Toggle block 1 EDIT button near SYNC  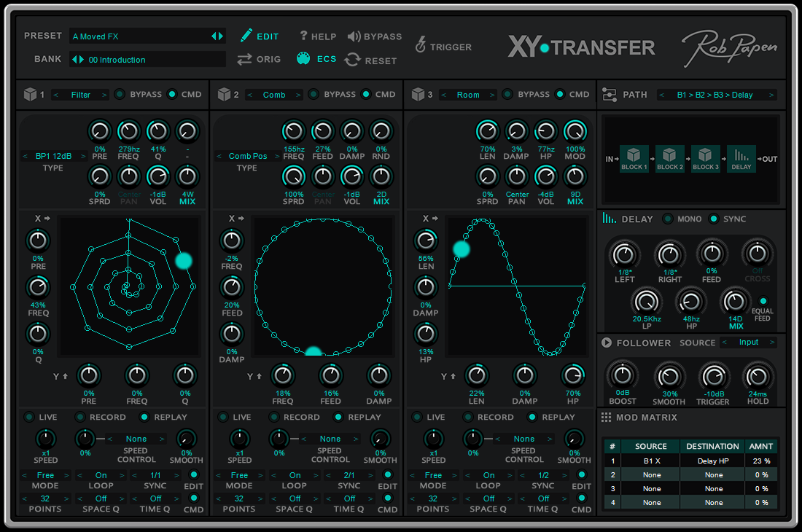coord(193,474)
